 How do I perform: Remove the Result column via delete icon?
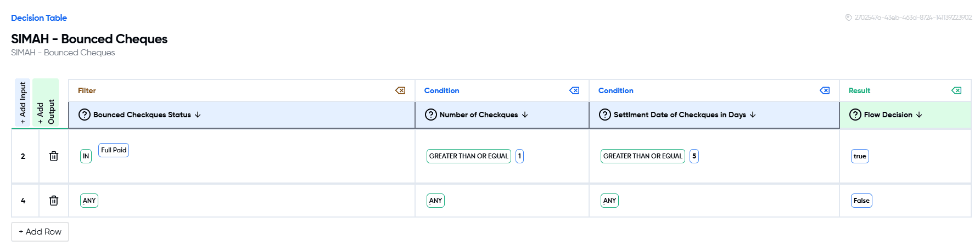click(x=956, y=90)
